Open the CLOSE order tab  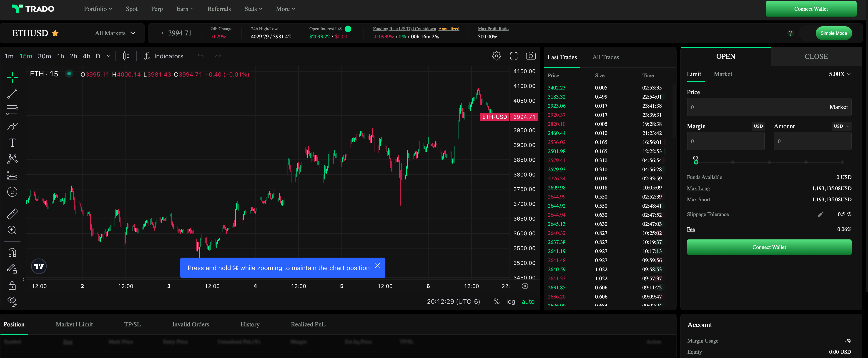tap(816, 57)
